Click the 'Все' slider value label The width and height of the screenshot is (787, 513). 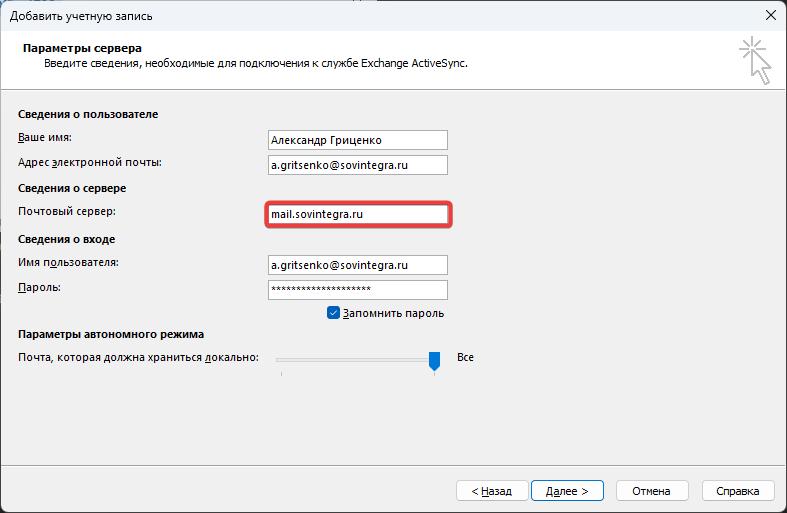tap(465, 357)
